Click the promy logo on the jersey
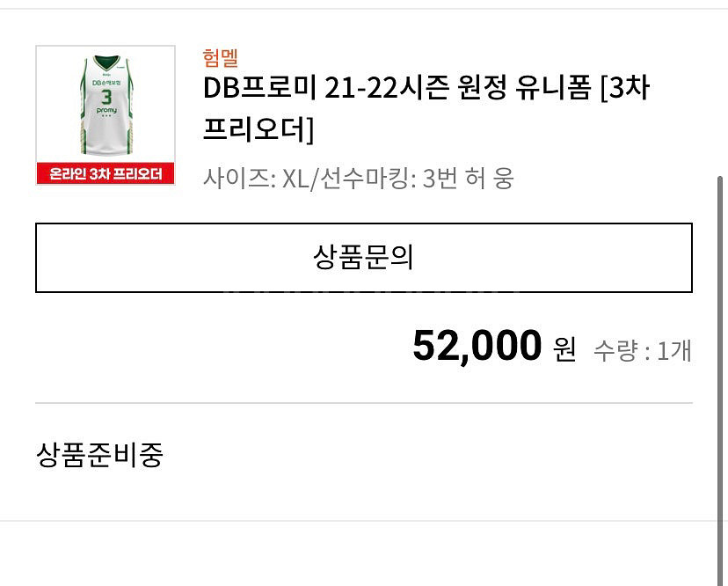This screenshot has height=586, width=728. [x=106, y=110]
